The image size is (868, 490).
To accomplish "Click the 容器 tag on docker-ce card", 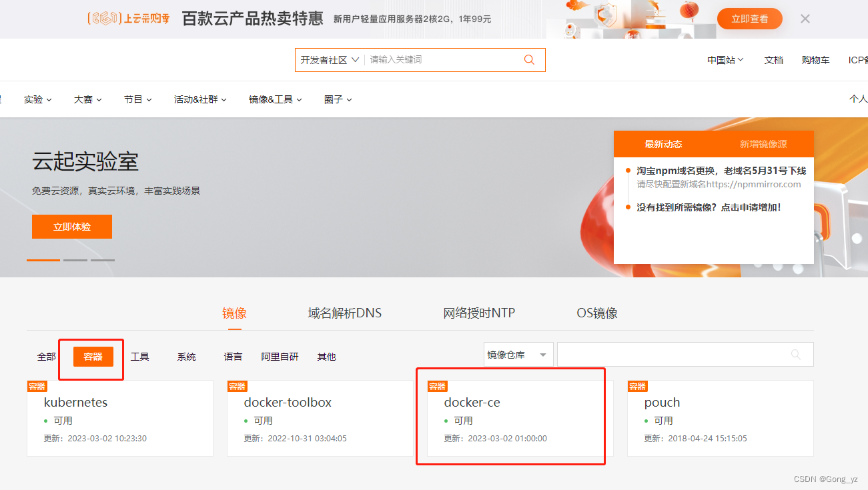I will click(438, 386).
